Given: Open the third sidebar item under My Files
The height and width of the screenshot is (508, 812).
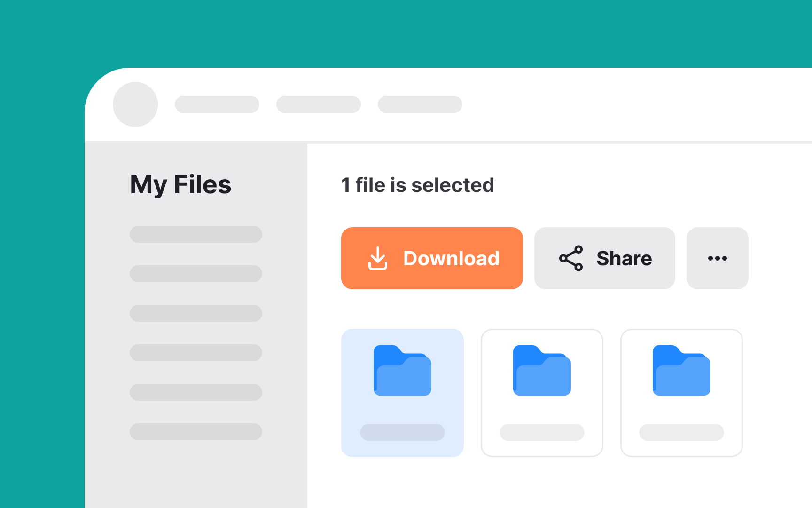Looking at the screenshot, I should (x=196, y=313).
